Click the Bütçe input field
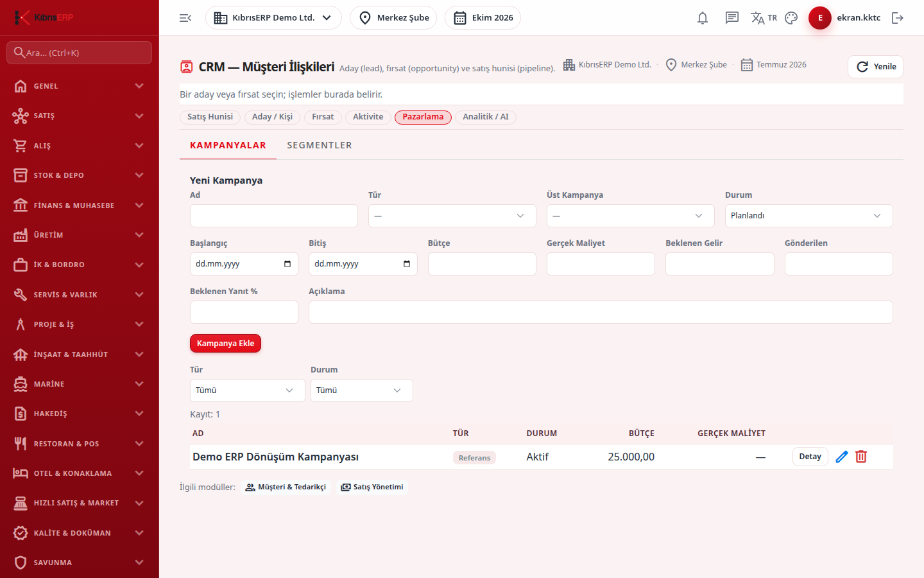 tap(482, 264)
